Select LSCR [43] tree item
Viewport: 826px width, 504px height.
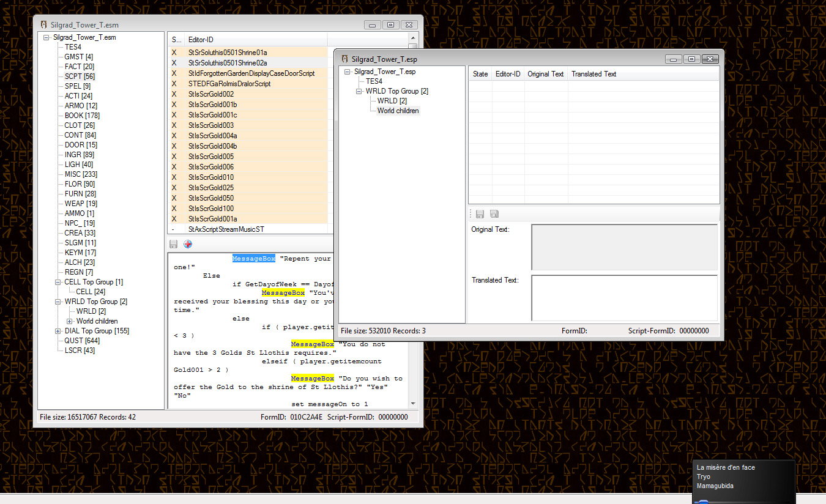pyautogui.click(x=80, y=350)
